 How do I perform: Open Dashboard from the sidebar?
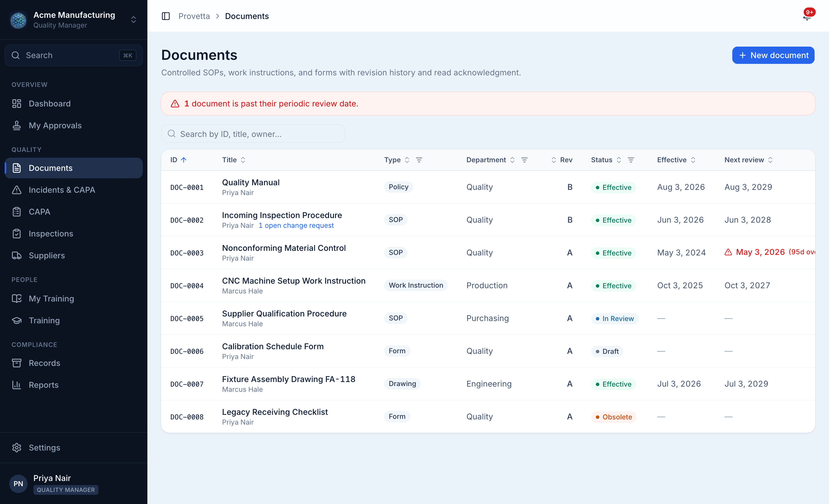pos(74,104)
